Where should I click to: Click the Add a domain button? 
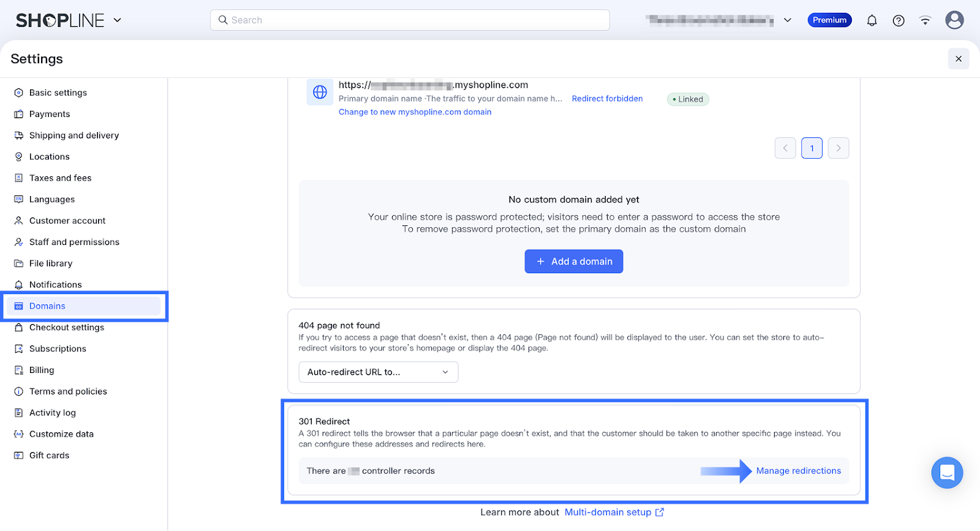click(x=573, y=262)
